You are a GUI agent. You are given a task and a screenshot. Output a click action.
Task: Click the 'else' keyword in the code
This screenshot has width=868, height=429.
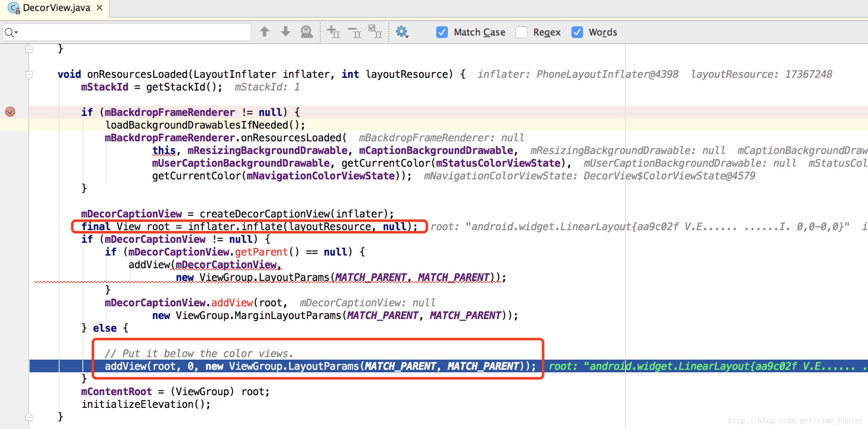tap(105, 328)
